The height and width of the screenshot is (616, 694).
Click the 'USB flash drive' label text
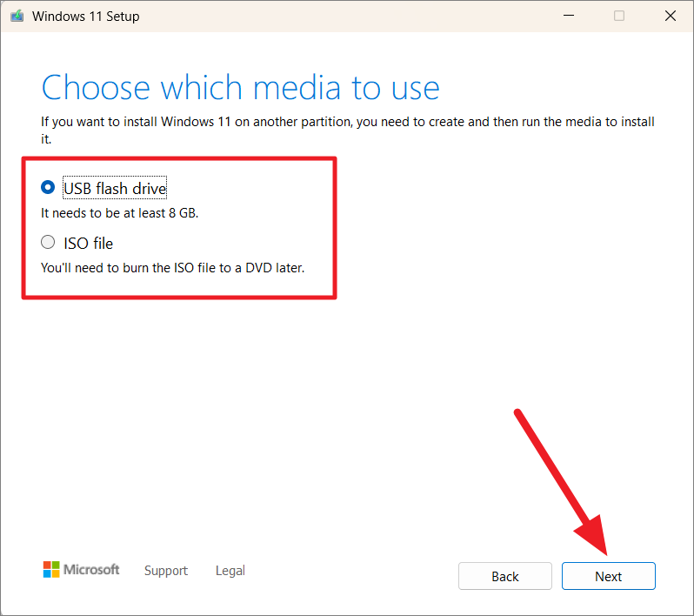(115, 188)
